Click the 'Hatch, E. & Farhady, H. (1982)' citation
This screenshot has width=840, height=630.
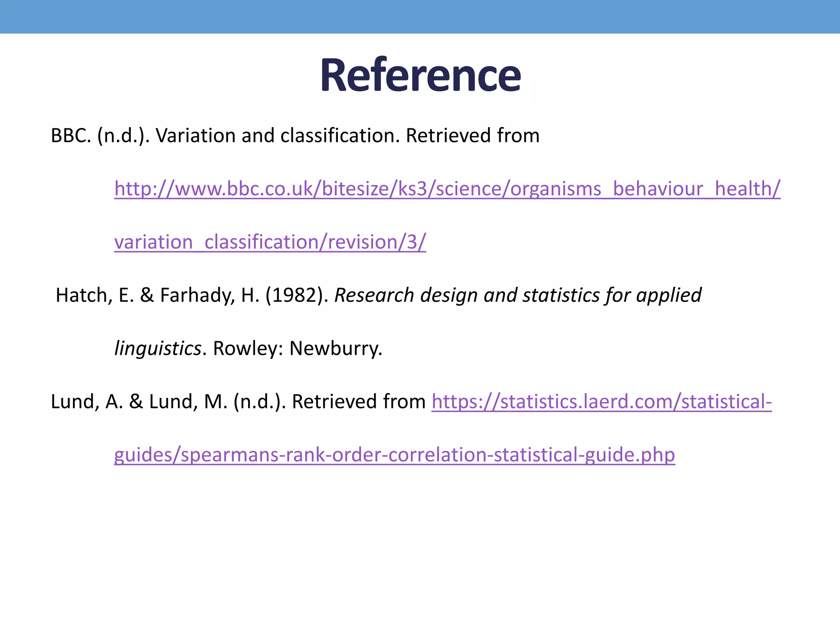coord(192,295)
